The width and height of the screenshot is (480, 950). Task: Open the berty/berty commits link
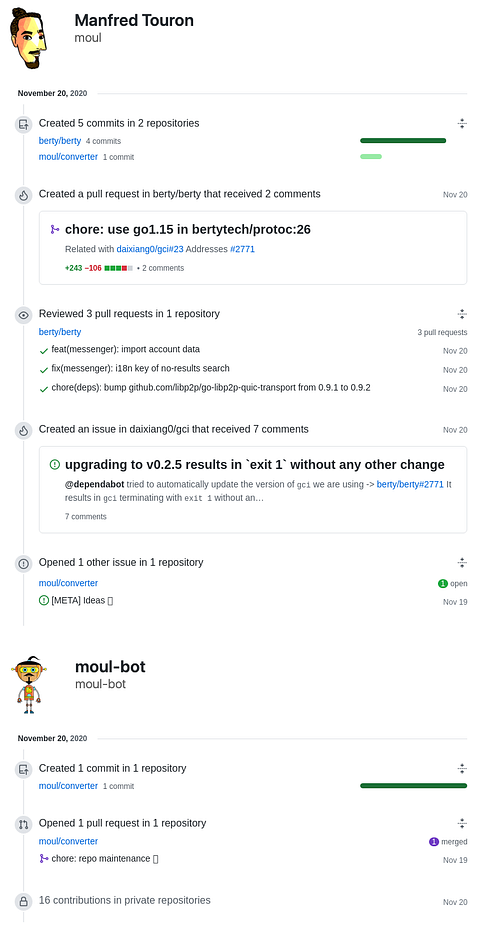(60, 141)
